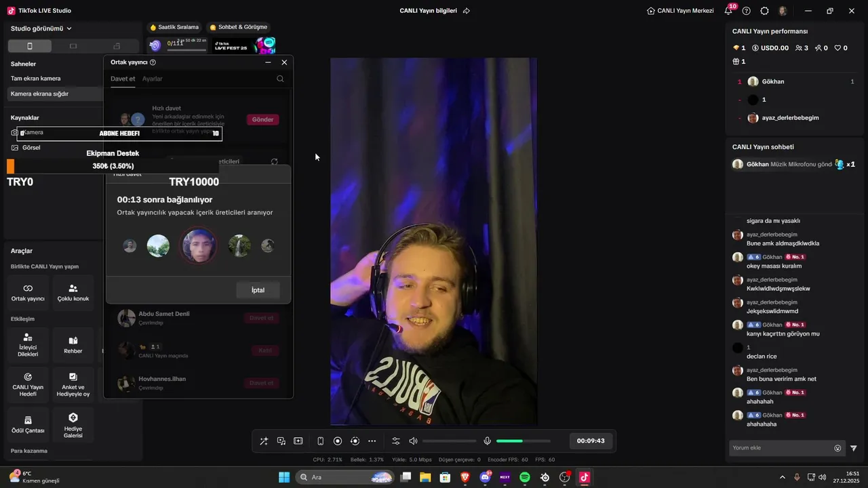Open the audio mixer sliders icon
Viewport: 868px width, 488px height.
coord(396,441)
